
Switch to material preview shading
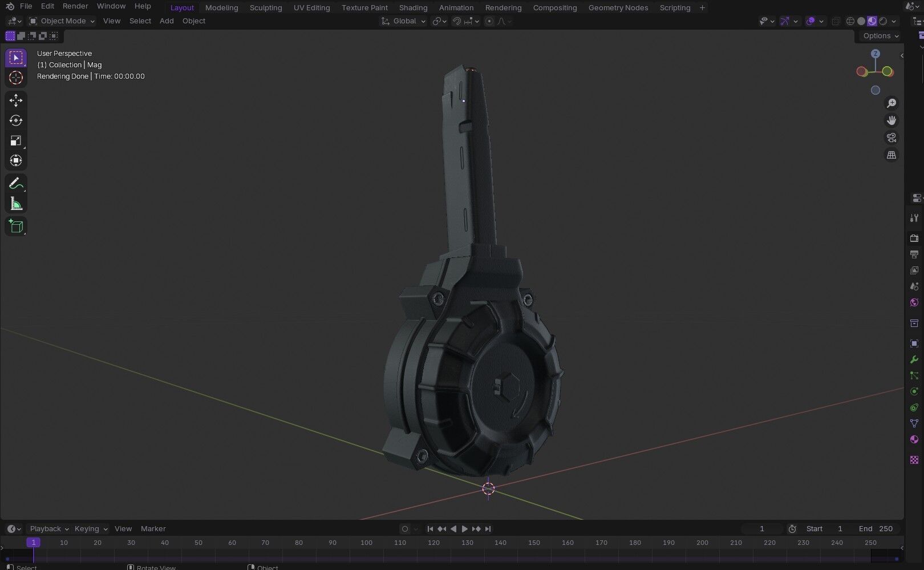872,21
